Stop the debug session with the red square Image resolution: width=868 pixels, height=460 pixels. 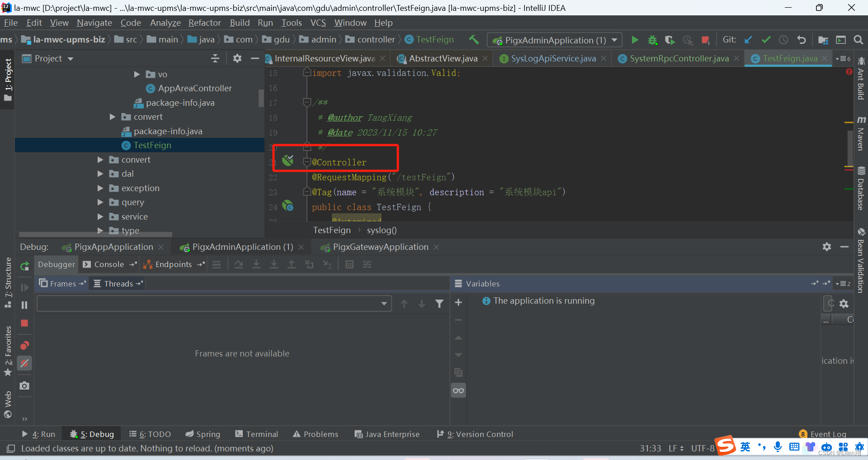click(x=24, y=323)
